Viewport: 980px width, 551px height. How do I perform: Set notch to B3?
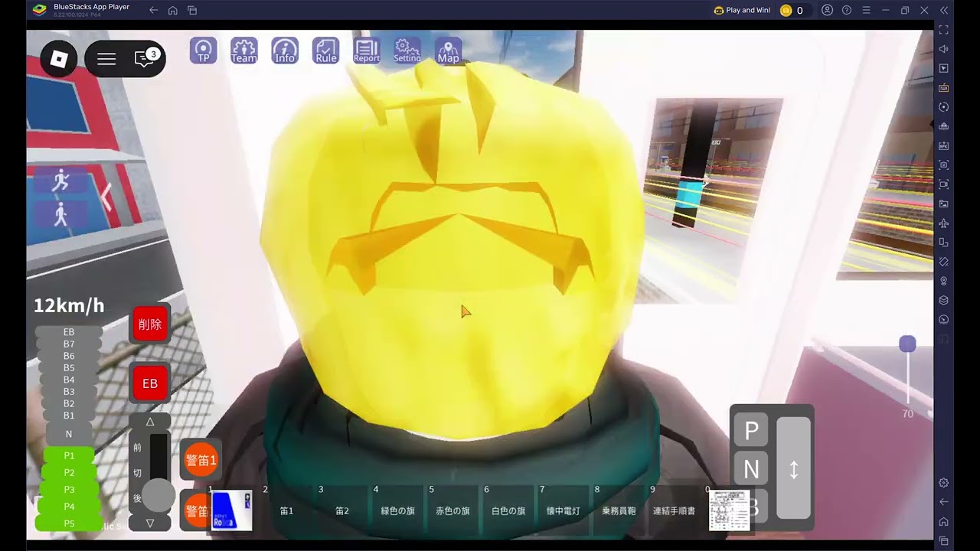pyautogui.click(x=69, y=392)
